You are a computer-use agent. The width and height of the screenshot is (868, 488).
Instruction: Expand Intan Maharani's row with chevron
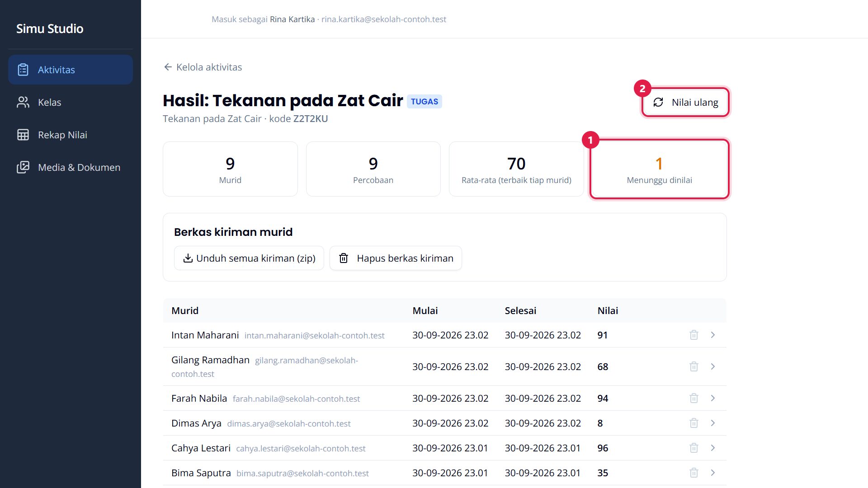point(713,335)
